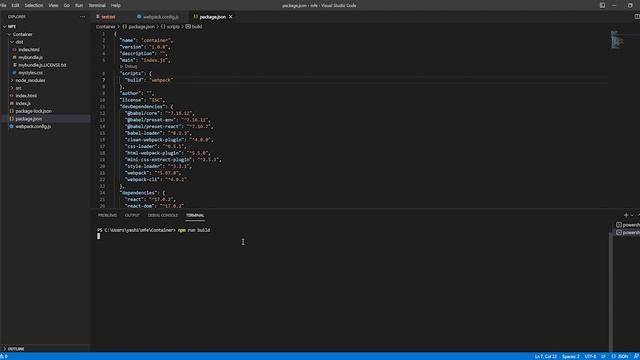This screenshot has height=360, width=640.
Task: Click JSON language mode status entry
Action: point(620,357)
